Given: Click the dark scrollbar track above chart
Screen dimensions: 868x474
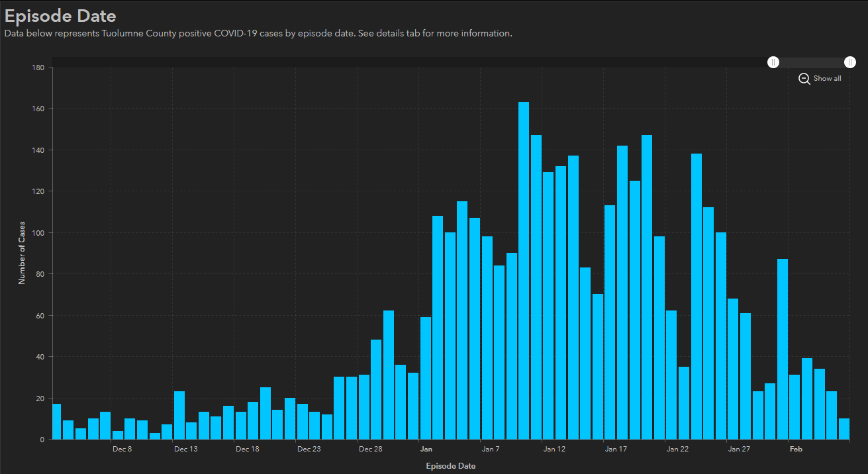Looking at the screenshot, I should (x=397, y=62).
